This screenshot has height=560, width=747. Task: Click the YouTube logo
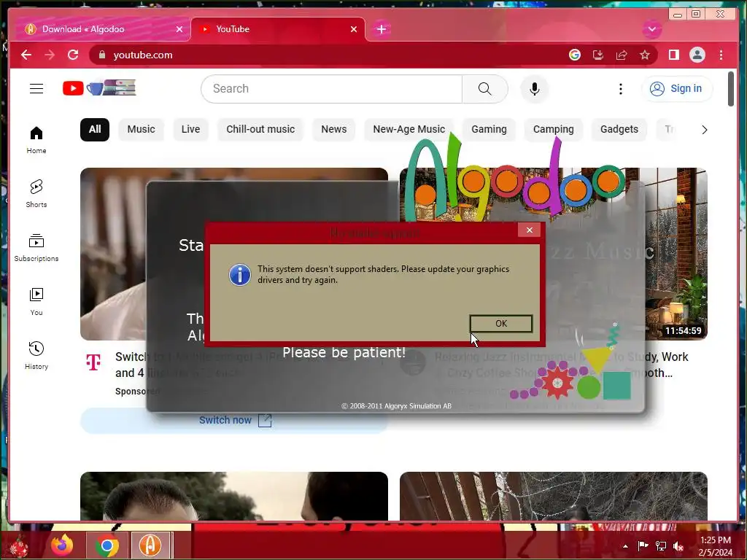[x=99, y=88]
